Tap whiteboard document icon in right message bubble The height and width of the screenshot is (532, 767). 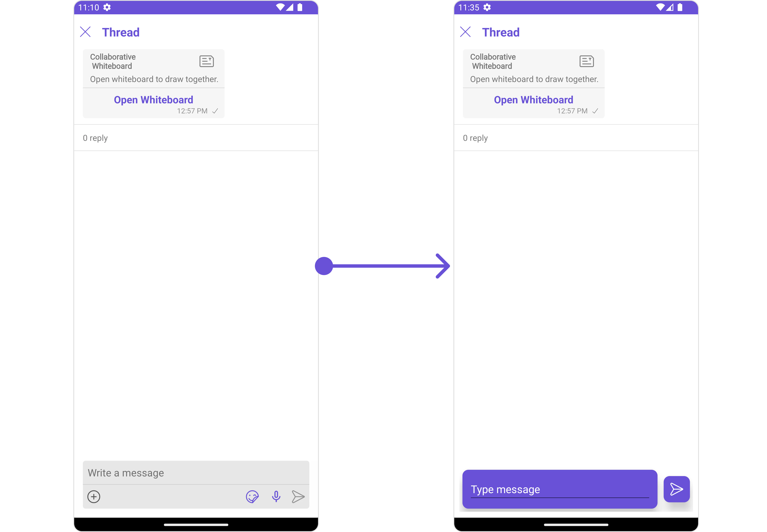(x=587, y=61)
